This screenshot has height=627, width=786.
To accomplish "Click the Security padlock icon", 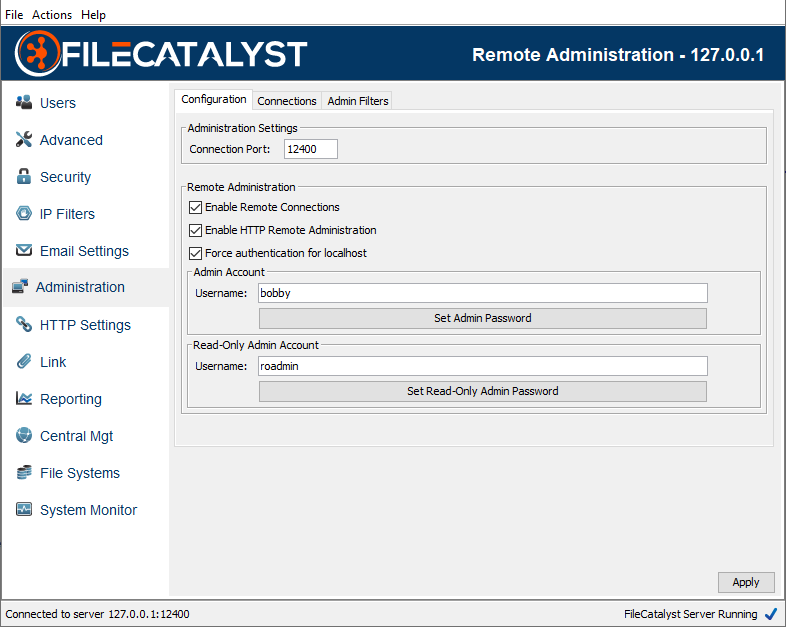I will pos(24,176).
